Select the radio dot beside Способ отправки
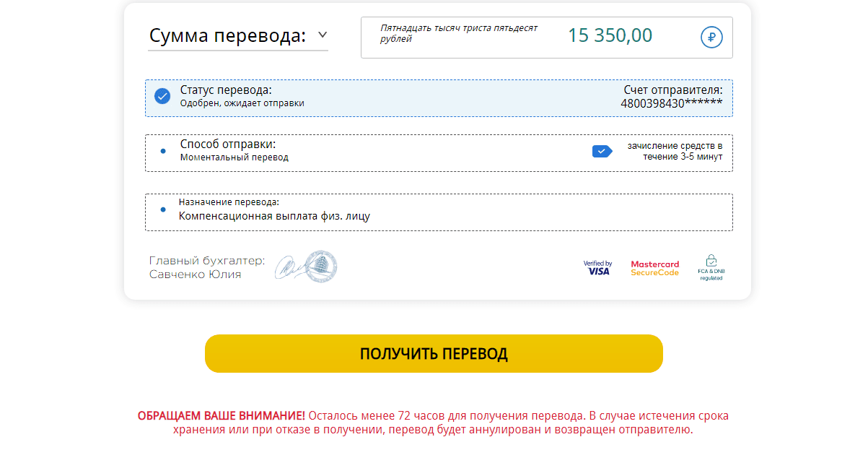868x450 pixels. click(162, 152)
